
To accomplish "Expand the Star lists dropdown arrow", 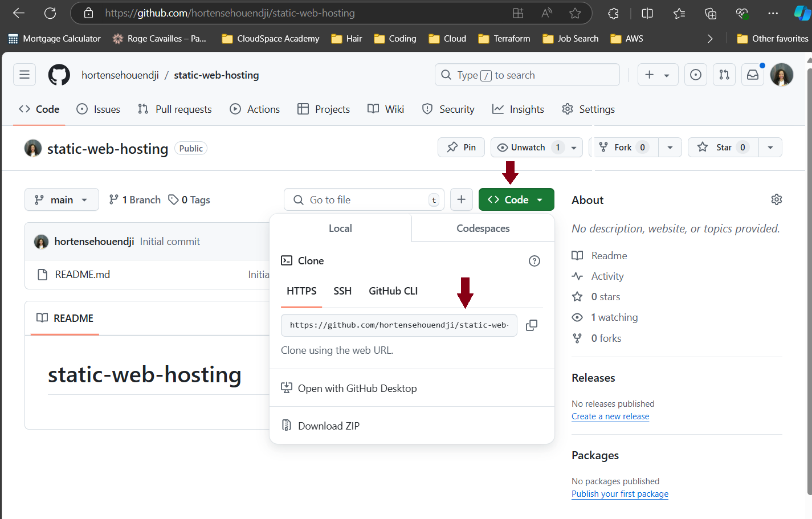I will coord(770,148).
